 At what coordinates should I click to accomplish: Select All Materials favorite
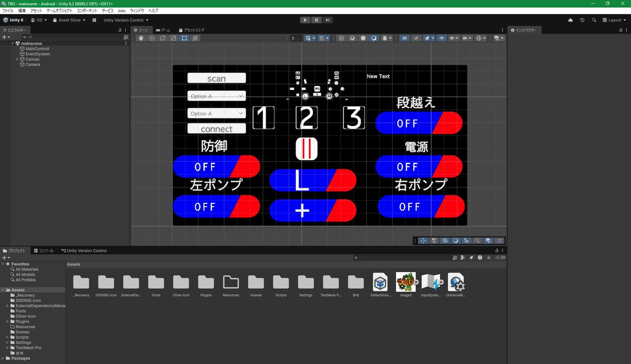click(x=27, y=269)
